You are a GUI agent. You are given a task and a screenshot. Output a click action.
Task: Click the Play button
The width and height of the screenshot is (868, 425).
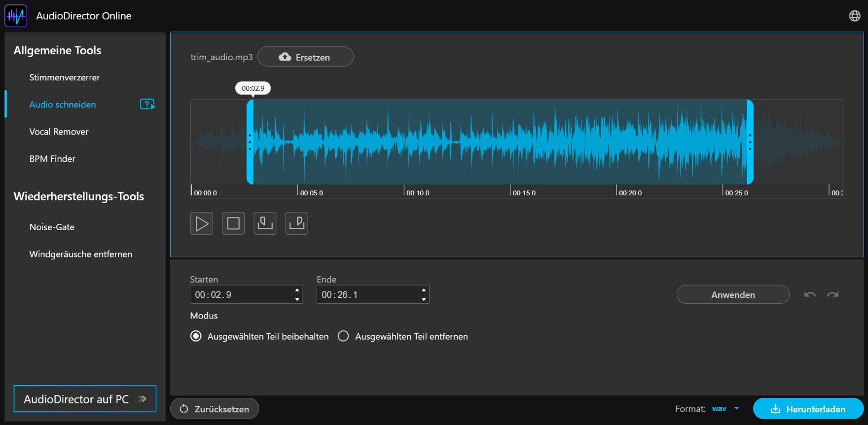pos(202,223)
